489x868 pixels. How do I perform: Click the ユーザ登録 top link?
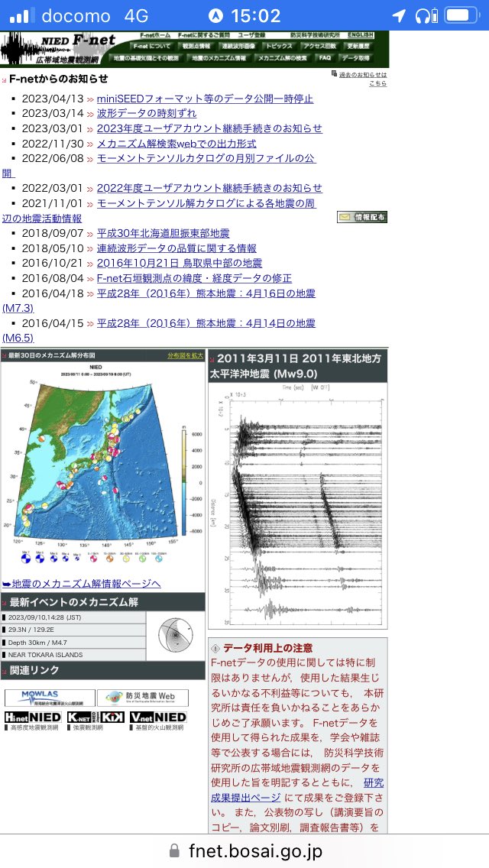253,35
